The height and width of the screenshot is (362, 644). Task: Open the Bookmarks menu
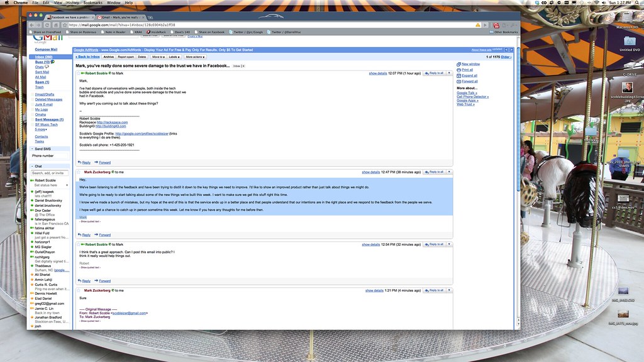tap(93, 2)
